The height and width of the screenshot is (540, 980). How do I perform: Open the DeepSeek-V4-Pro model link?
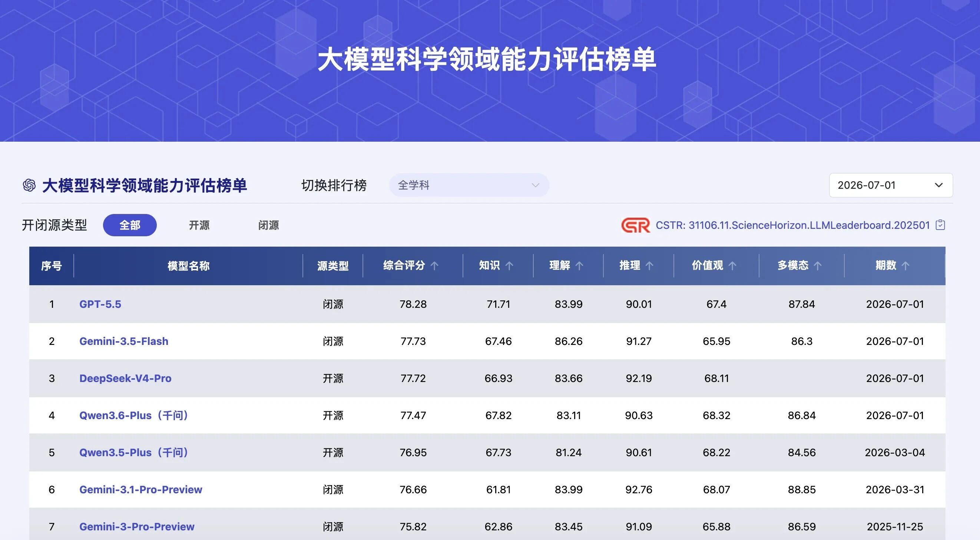tap(125, 378)
